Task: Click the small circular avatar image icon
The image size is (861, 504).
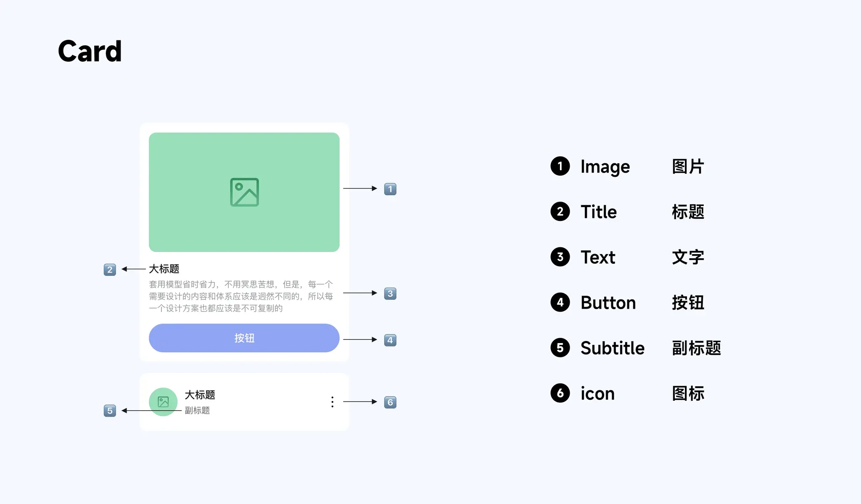Action: click(163, 402)
